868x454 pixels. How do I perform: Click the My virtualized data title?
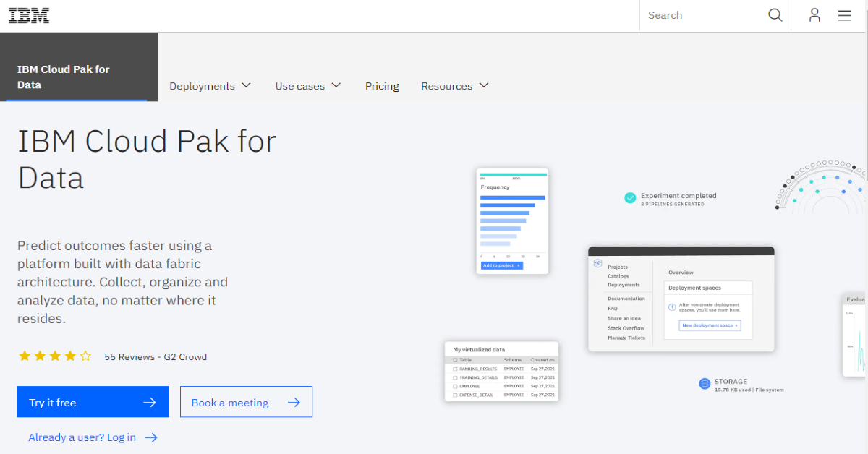click(x=479, y=349)
